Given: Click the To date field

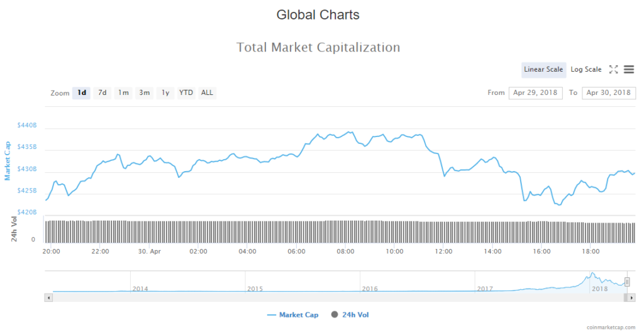Looking at the screenshot, I should tap(608, 93).
